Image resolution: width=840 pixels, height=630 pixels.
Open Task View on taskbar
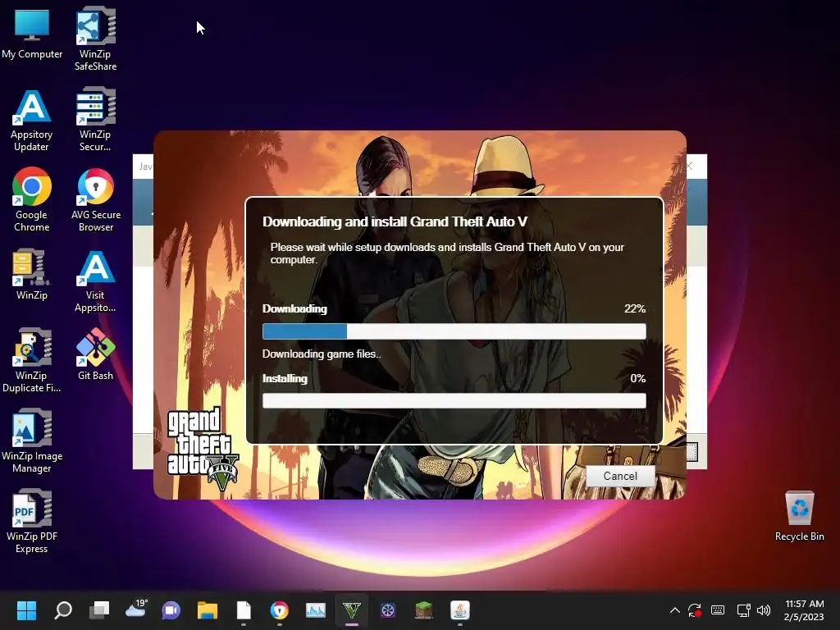(99, 610)
